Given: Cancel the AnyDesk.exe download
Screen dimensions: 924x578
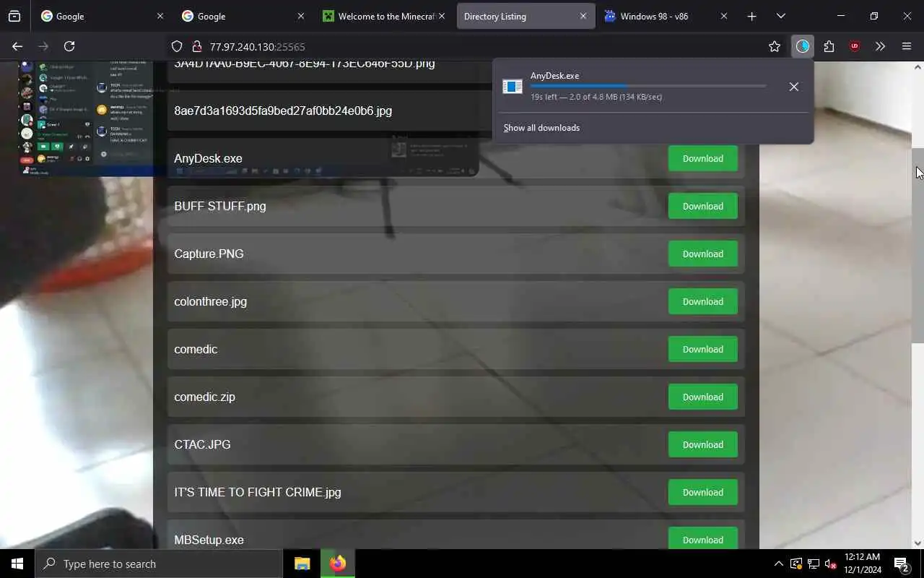Looking at the screenshot, I should point(793,87).
